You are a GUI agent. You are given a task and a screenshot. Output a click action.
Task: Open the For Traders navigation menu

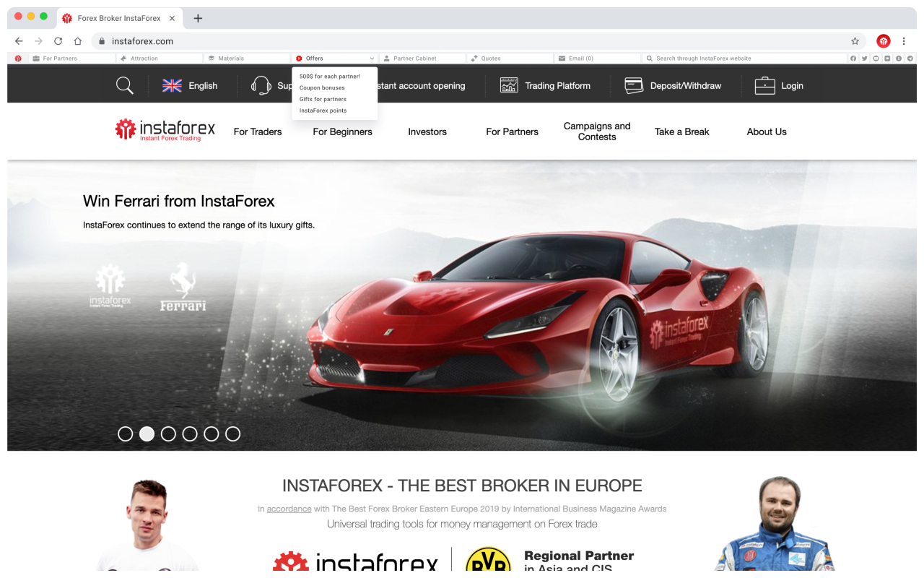258,131
